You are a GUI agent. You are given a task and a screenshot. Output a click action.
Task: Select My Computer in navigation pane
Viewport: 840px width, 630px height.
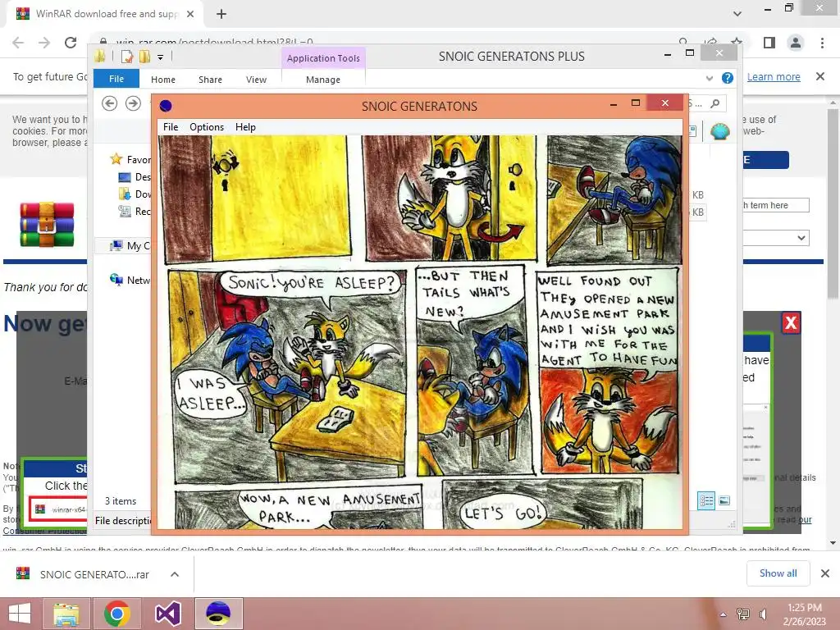130,245
